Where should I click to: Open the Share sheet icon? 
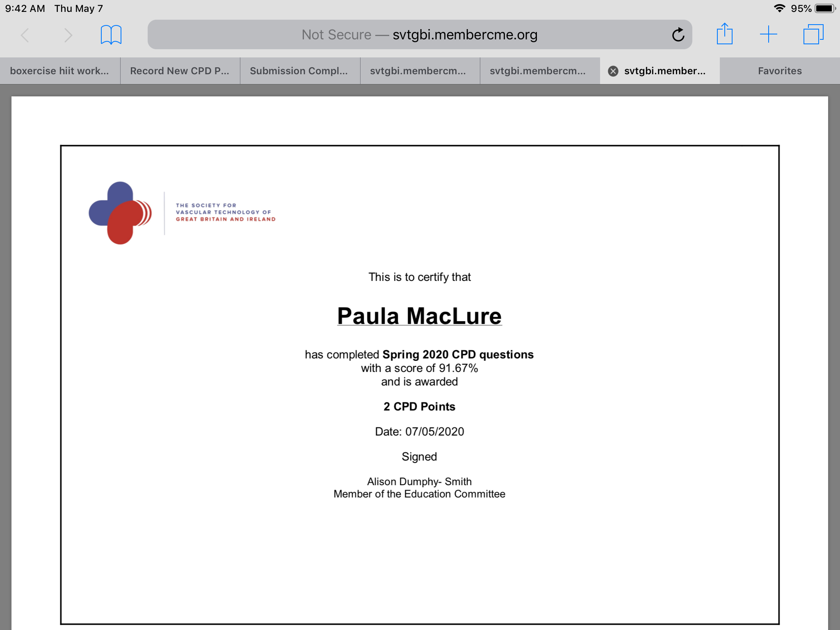[x=724, y=34]
